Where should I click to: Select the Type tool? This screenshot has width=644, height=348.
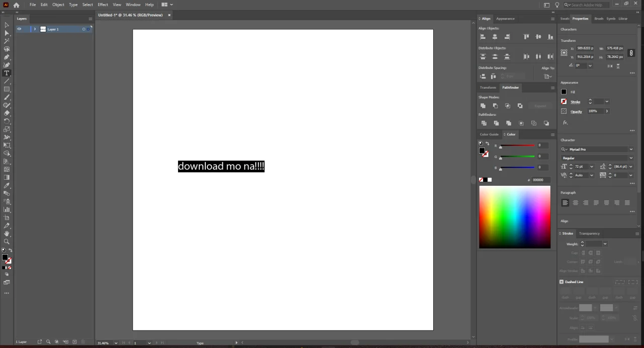pyautogui.click(x=7, y=73)
